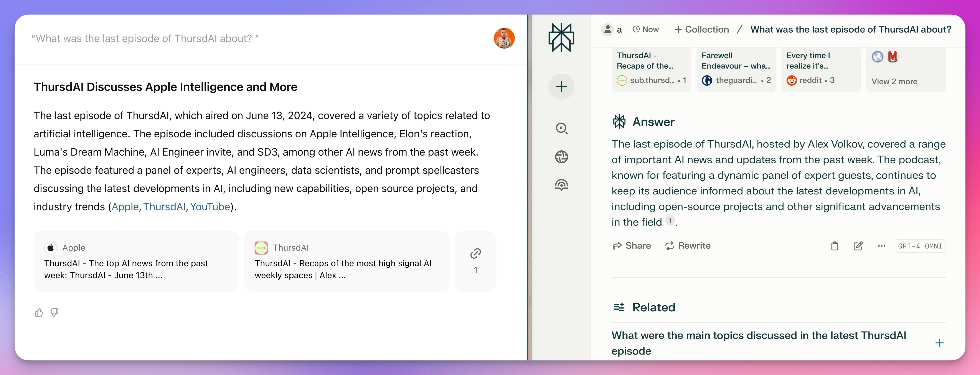Click the Perplexity logo in sidebar

pos(561,37)
